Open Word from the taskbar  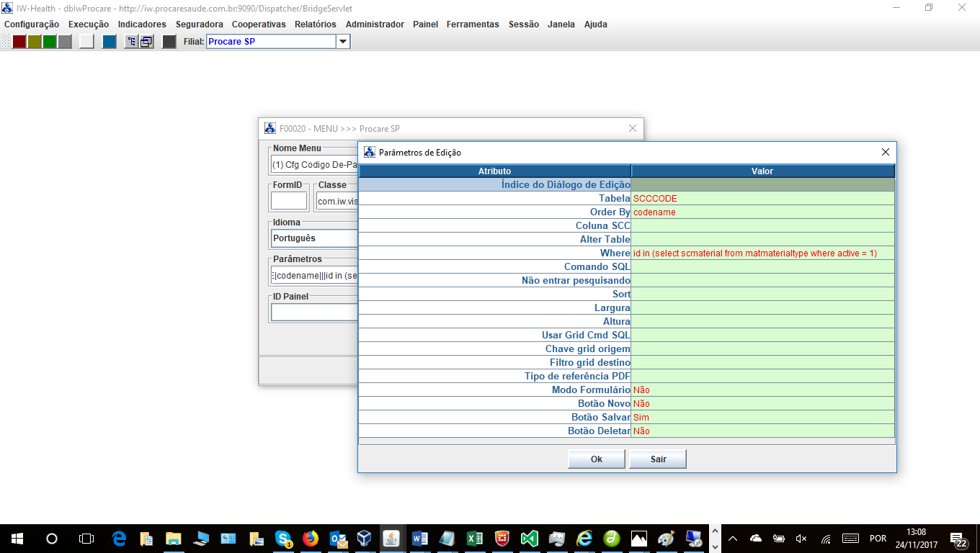420,538
